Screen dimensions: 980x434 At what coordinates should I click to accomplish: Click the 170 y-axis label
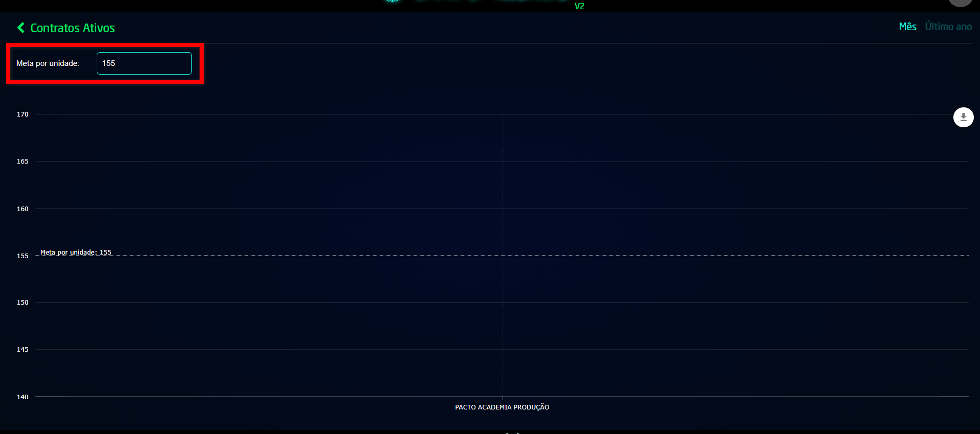[x=23, y=115]
